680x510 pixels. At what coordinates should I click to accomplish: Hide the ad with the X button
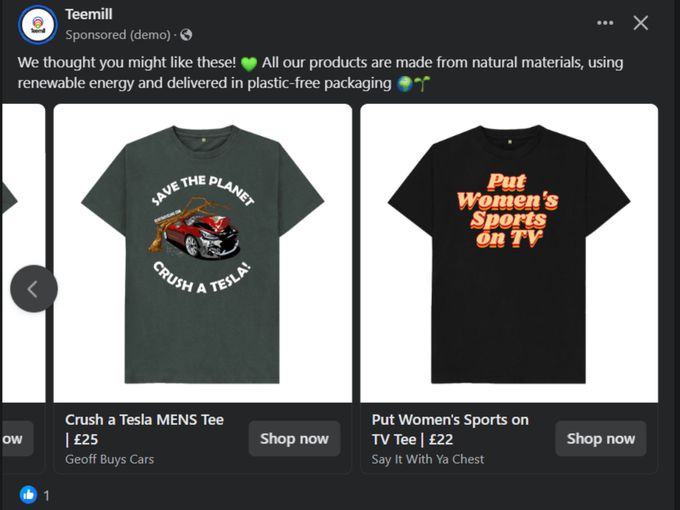coord(641,22)
